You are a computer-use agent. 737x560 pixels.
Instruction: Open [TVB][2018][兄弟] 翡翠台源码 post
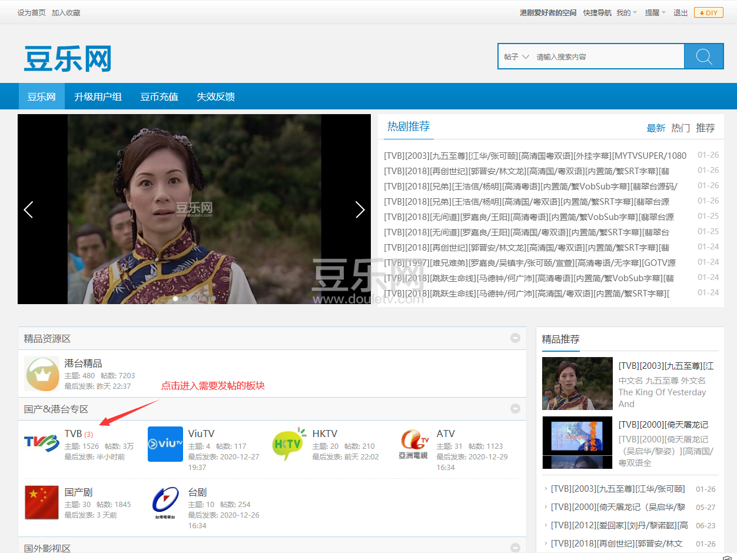[x=530, y=186]
